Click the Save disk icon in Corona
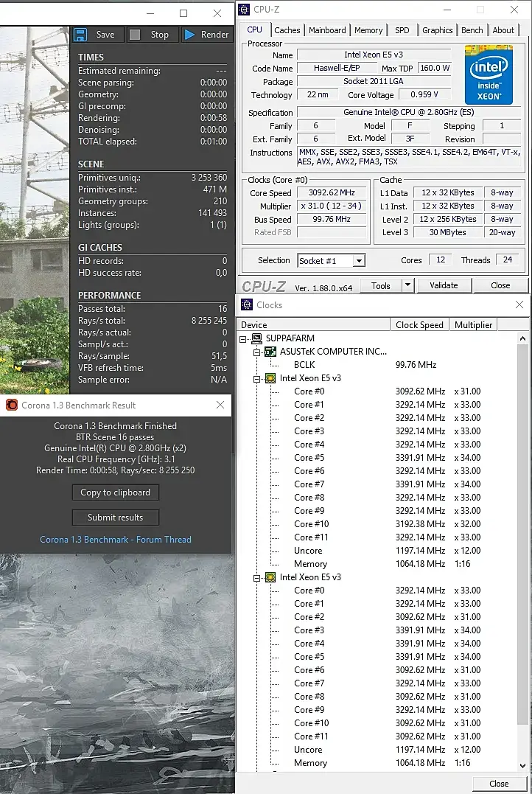532x794 pixels. (x=80, y=35)
